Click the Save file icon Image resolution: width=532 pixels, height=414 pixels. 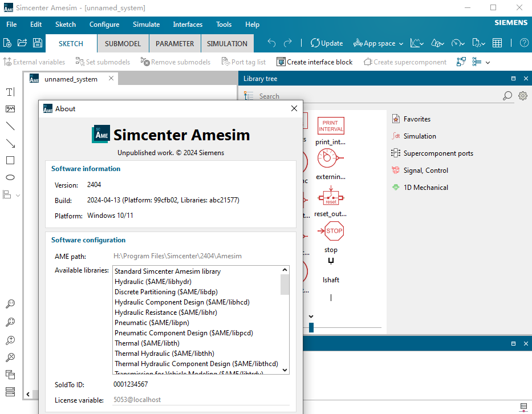(x=37, y=43)
